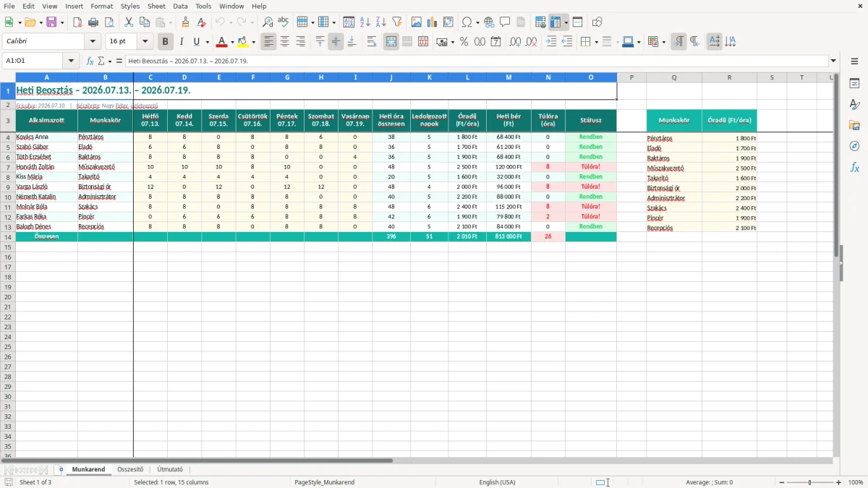Adjust the zoom slider
The width and height of the screenshot is (868, 488).
coord(809,482)
